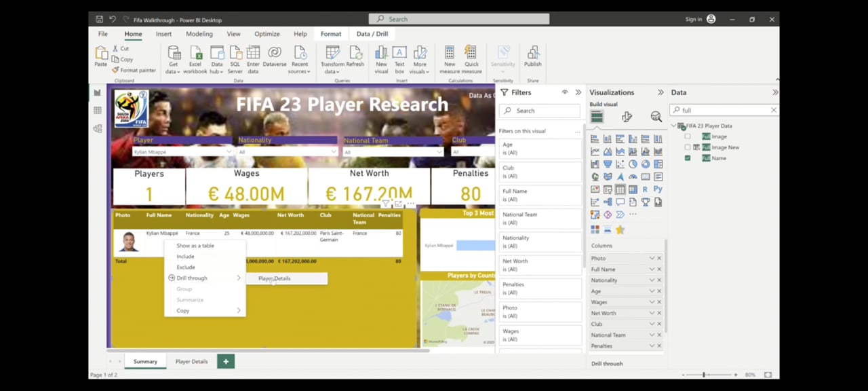The height and width of the screenshot is (391, 868).
Task: Select the Python visual icon
Action: pyautogui.click(x=658, y=189)
